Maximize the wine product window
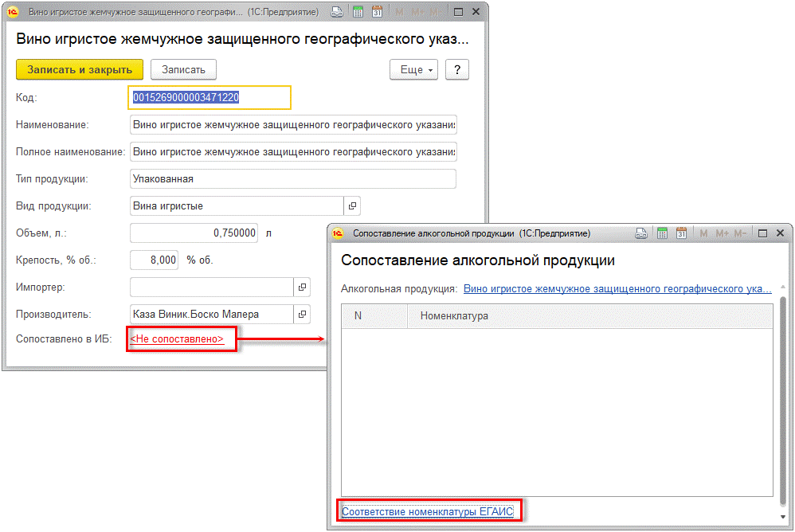Viewport: 795px width, 532px height. coord(458,12)
